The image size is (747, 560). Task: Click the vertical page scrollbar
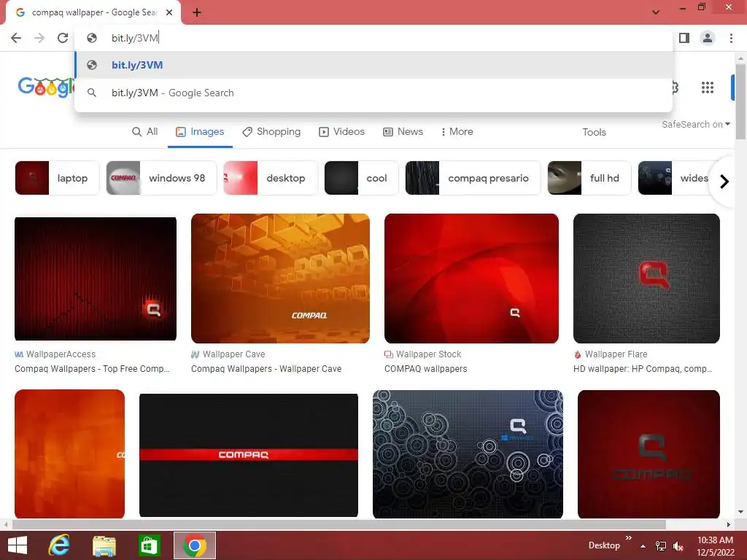pos(740,101)
